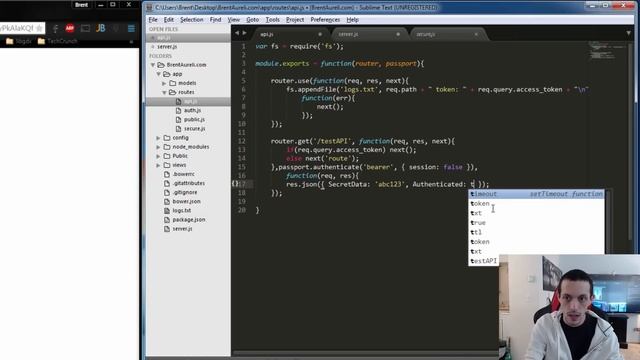Viewport: 640px width, 360px height.
Task: Collapse the routes folder
Action: [164, 92]
